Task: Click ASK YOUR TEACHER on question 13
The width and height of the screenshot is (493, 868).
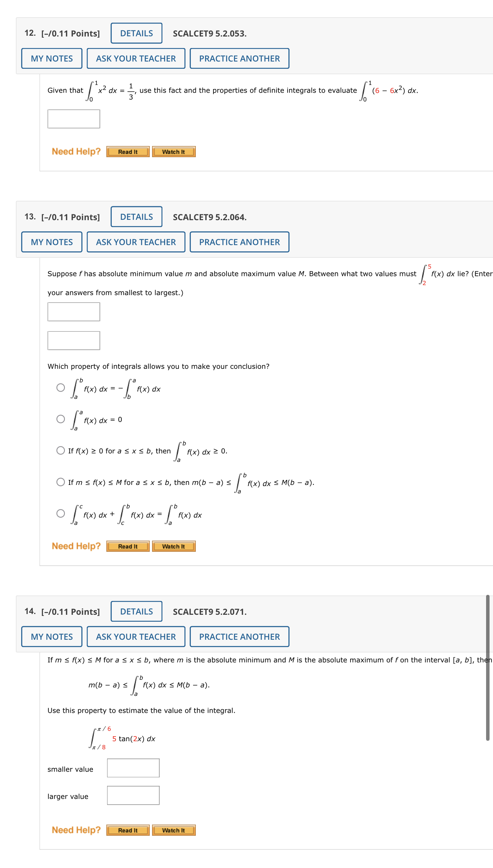Action: (136, 242)
